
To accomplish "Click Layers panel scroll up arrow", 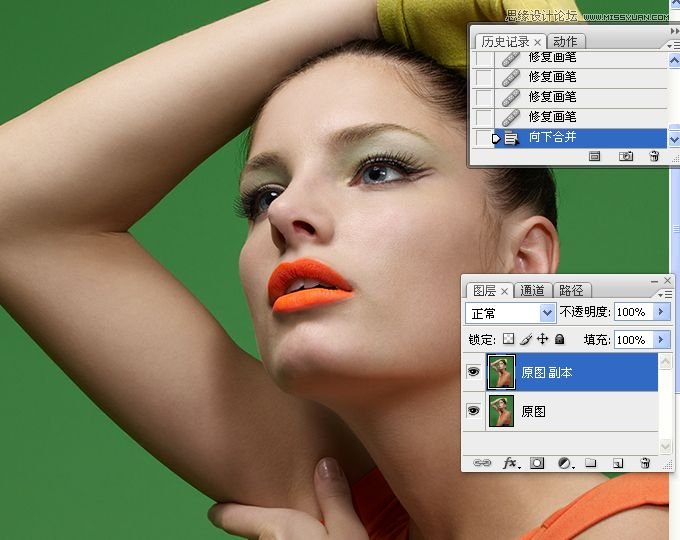I will coord(665,361).
